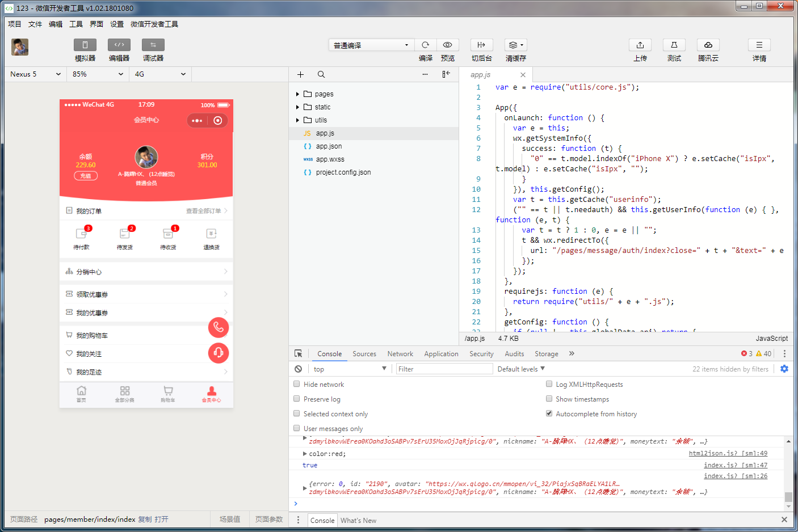The height and width of the screenshot is (532, 798).
Task: Click the console filter input field
Action: [x=444, y=369]
